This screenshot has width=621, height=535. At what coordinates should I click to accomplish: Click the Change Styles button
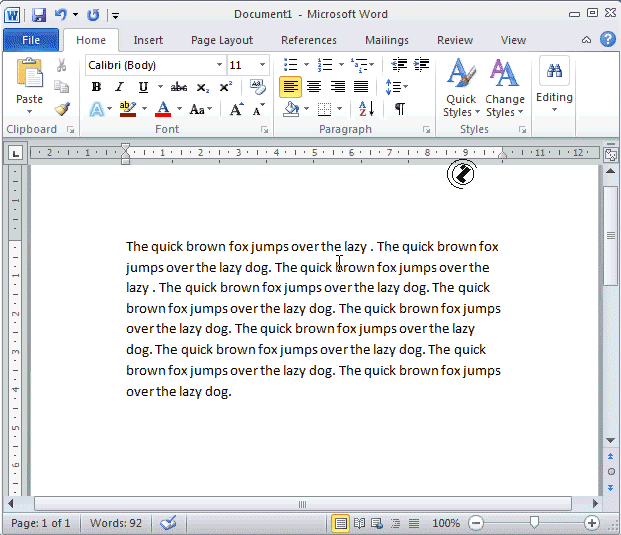[x=505, y=90]
